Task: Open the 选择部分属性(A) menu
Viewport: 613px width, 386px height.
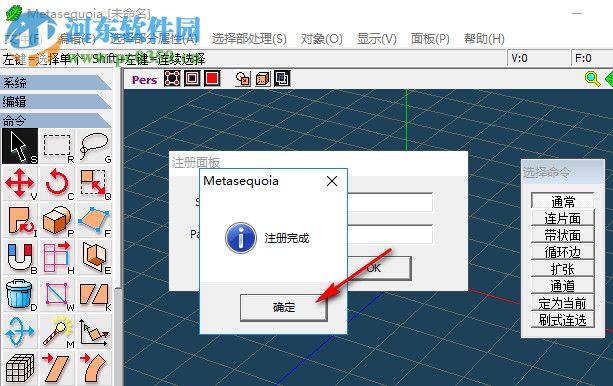Action: click(x=154, y=38)
